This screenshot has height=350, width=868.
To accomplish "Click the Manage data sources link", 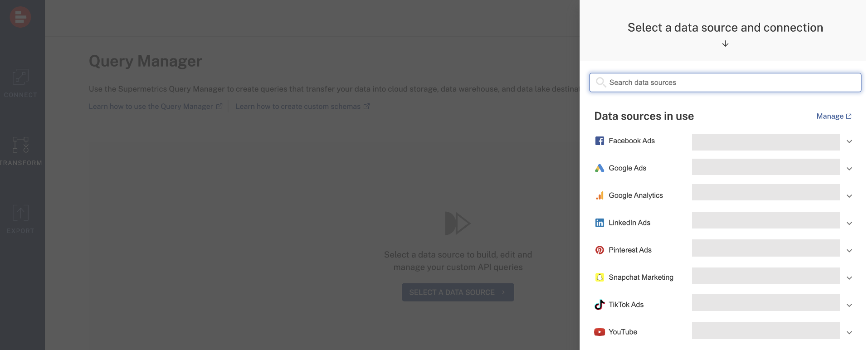I will coord(834,117).
